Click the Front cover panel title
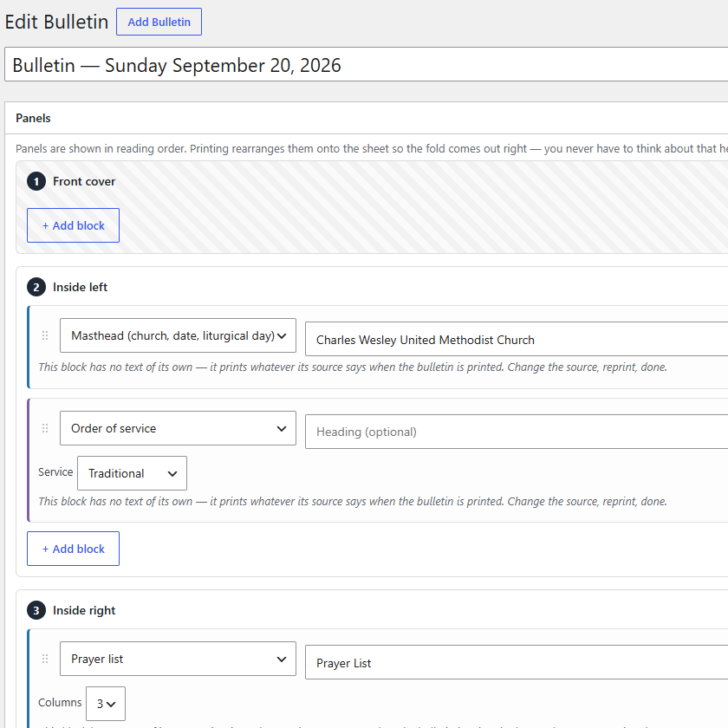Screen dimensions: 728x728 [x=84, y=181]
